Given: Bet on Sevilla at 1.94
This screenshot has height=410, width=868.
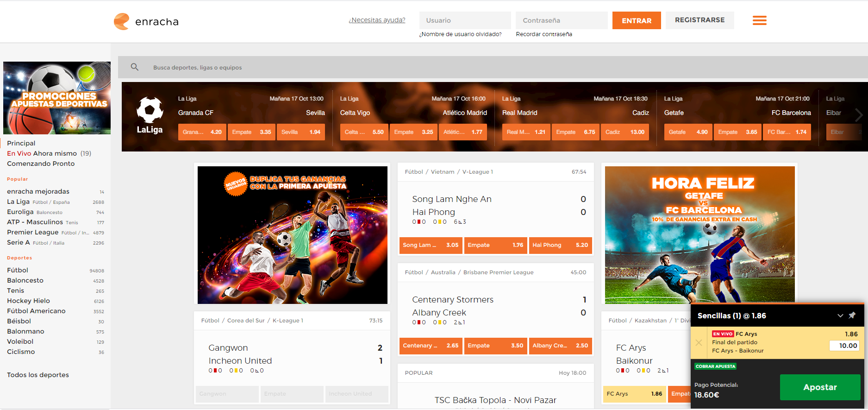Looking at the screenshot, I should click(x=301, y=132).
